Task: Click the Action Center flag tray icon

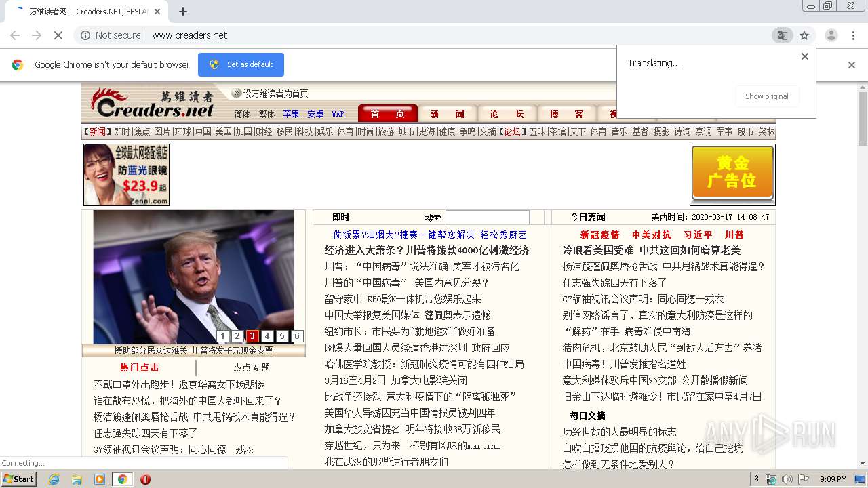Action: [804, 479]
